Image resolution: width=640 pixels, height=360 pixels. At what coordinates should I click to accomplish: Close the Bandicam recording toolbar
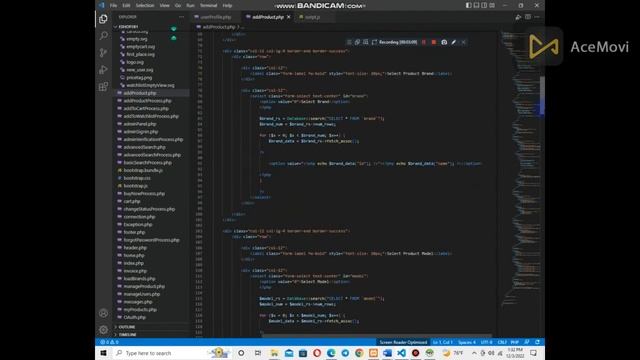[464, 42]
